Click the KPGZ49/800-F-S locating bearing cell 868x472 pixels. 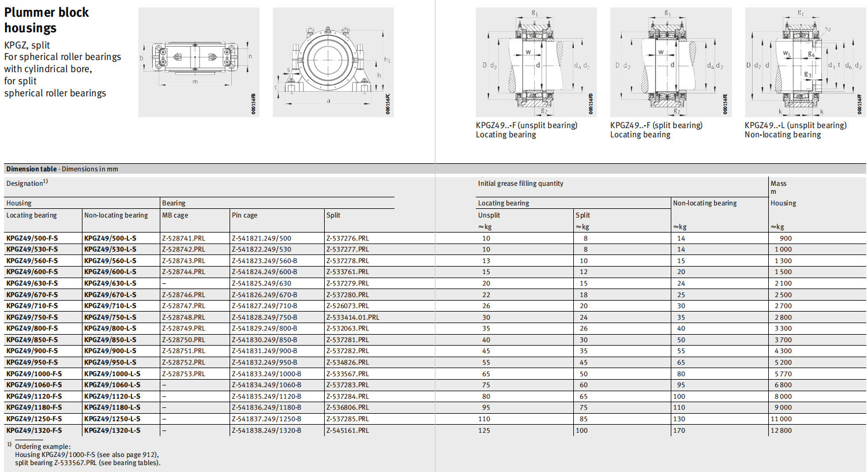tap(32, 328)
